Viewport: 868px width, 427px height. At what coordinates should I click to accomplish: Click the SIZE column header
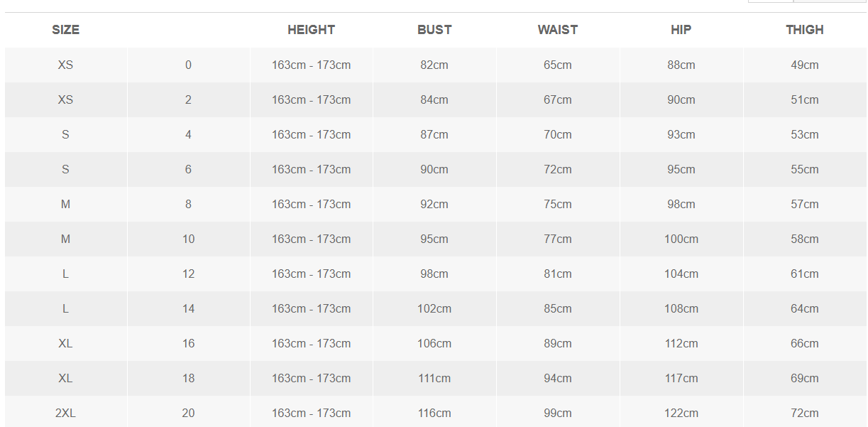(x=65, y=30)
